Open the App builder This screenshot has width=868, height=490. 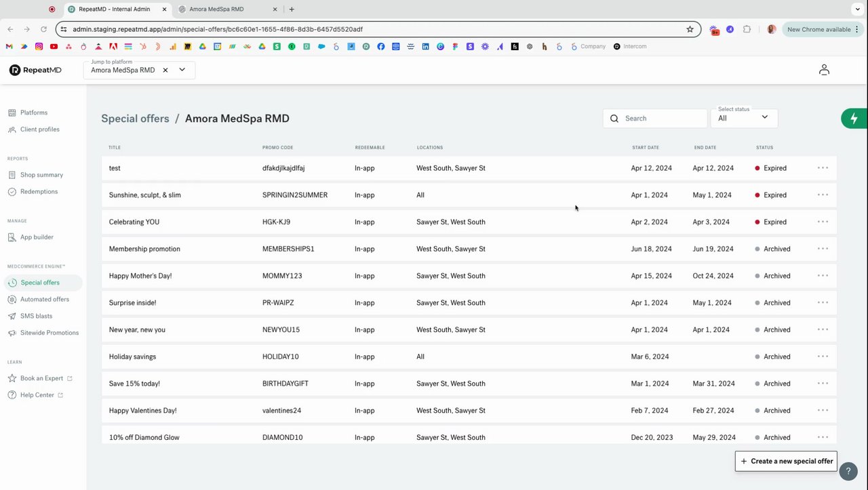[x=31, y=237]
